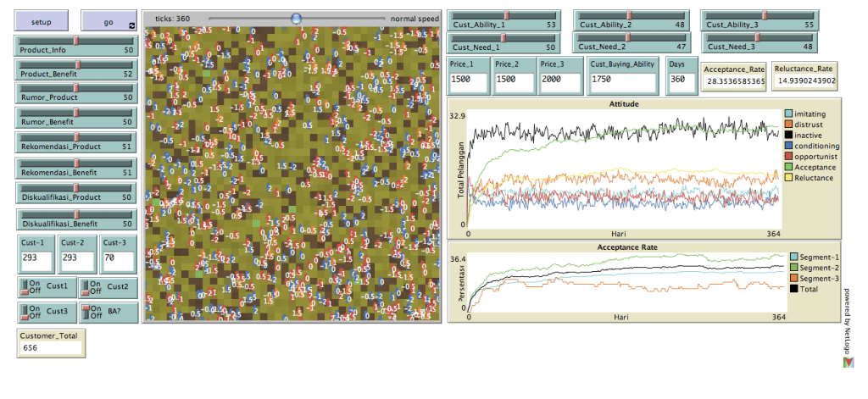The width and height of the screenshot is (868, 399).
Task: Click the NetLogo logo icon
Action: click(849, 363)
